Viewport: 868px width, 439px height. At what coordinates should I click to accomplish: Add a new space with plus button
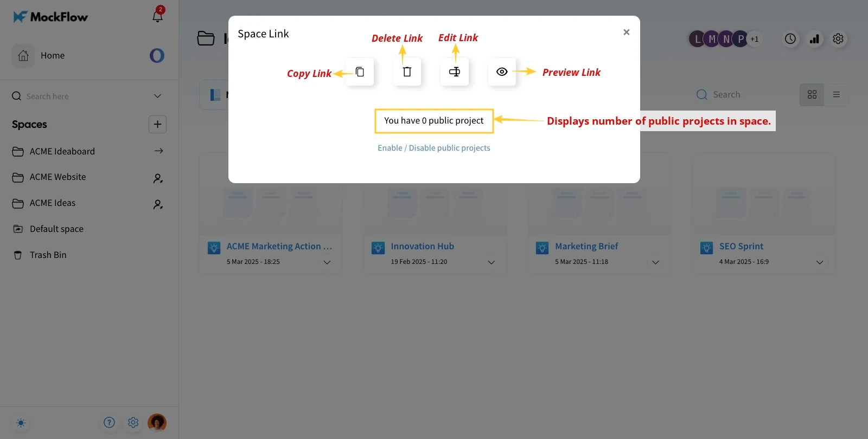(157, 124)
